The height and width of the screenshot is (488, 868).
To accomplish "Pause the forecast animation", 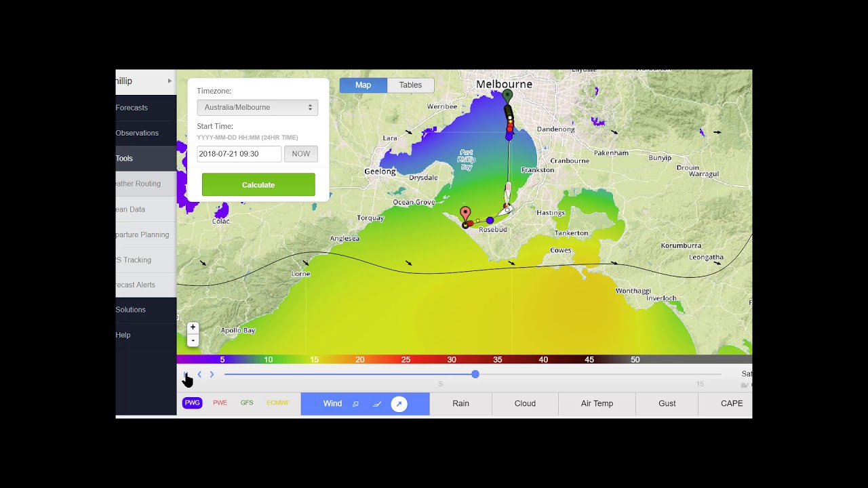I will pyautogui.click(x=186, y=374).
